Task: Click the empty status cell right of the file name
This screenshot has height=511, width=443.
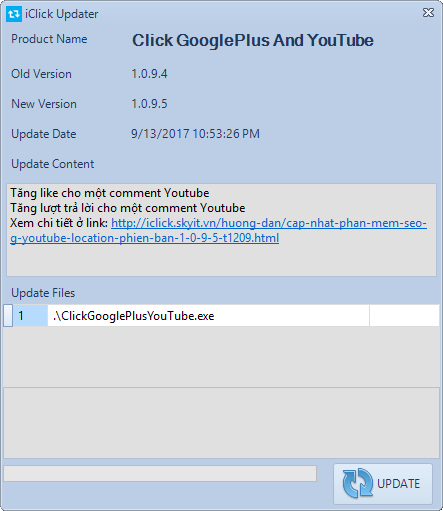Action: tap(404, 315)
